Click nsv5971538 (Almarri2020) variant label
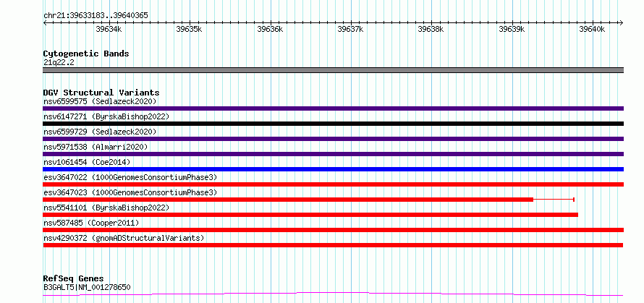Viewport: 644px width, 303px height. pos(96,147)
